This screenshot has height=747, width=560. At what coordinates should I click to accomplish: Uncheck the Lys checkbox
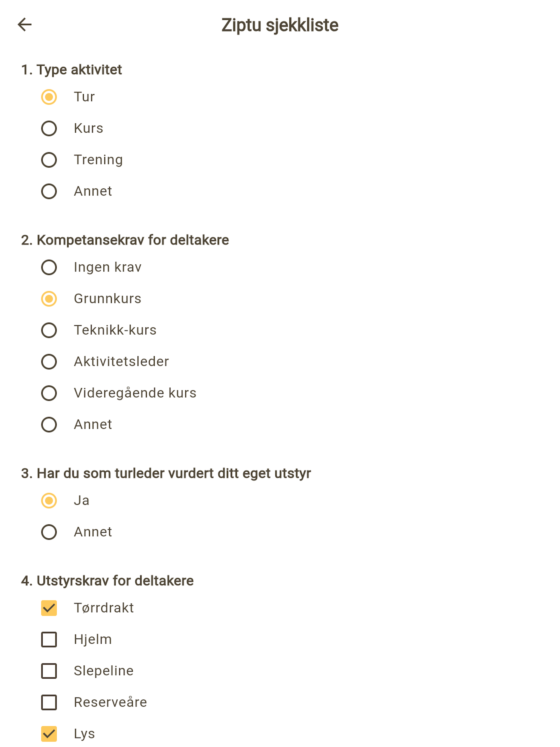pos(49,734)
